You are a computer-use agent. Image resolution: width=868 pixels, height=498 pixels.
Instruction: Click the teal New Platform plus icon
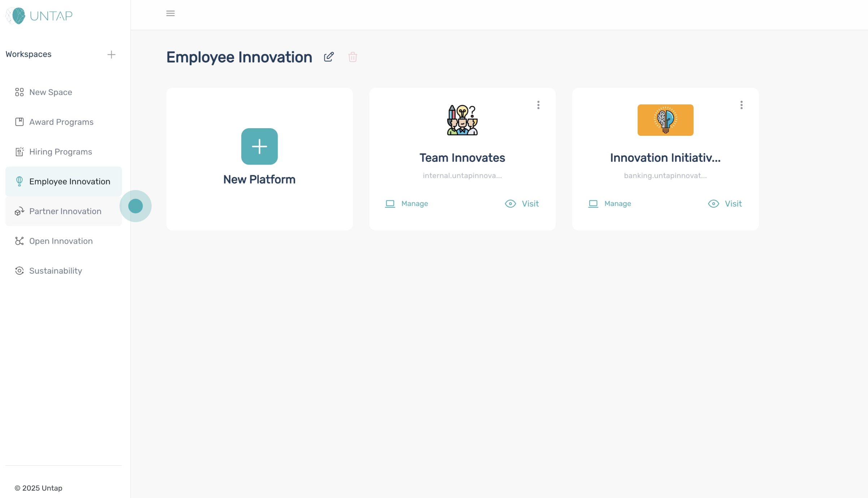tap(259, 146)
